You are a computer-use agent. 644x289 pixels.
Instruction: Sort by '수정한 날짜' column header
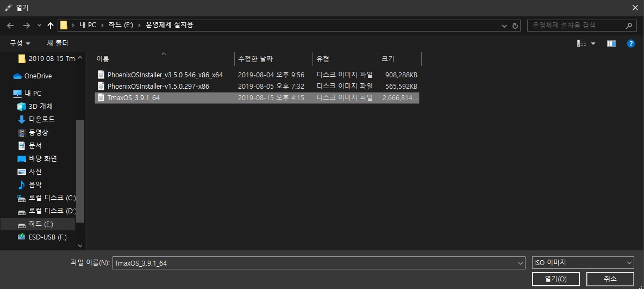(x=273, y=59)
